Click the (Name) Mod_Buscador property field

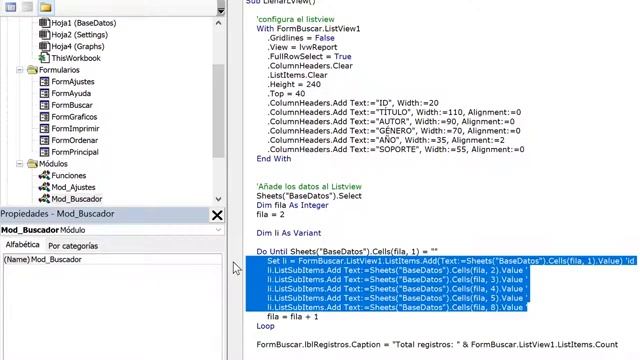(112, 260)
